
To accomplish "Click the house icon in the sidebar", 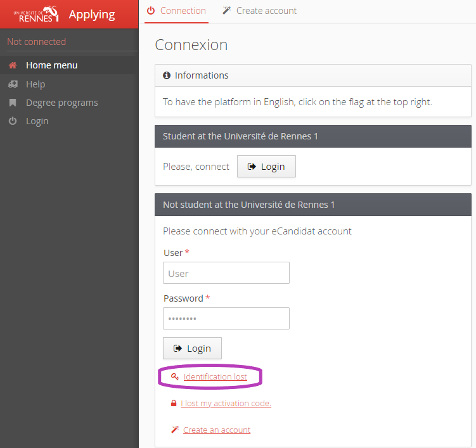I will coord(13,65).
